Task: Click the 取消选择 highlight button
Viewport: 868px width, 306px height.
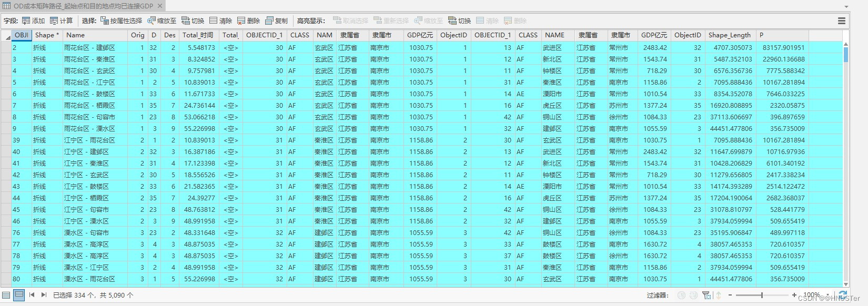Action: pos(351,21)
